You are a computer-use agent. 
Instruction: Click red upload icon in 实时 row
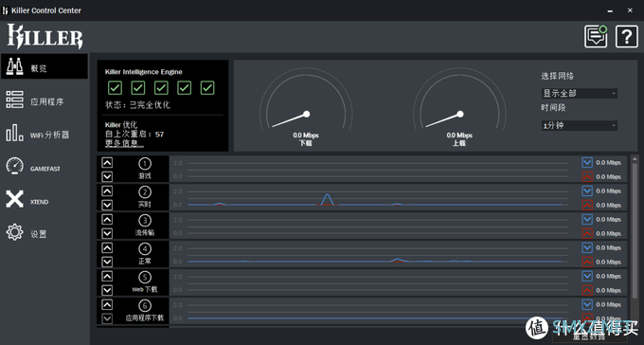(x=587, y=205)
